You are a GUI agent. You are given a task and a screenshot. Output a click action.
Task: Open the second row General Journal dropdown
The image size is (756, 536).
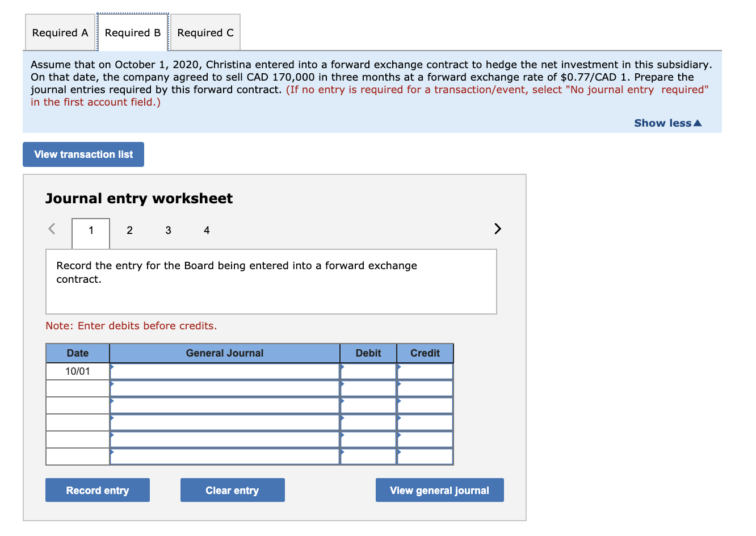[x=225, y=388]
